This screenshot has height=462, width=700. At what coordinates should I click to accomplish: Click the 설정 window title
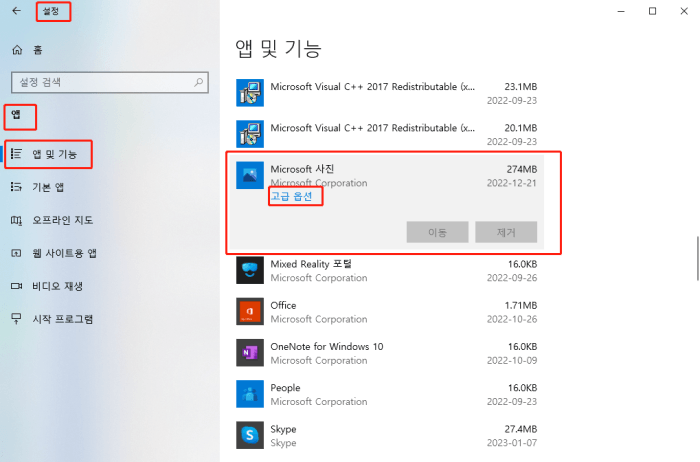(51, 11)
